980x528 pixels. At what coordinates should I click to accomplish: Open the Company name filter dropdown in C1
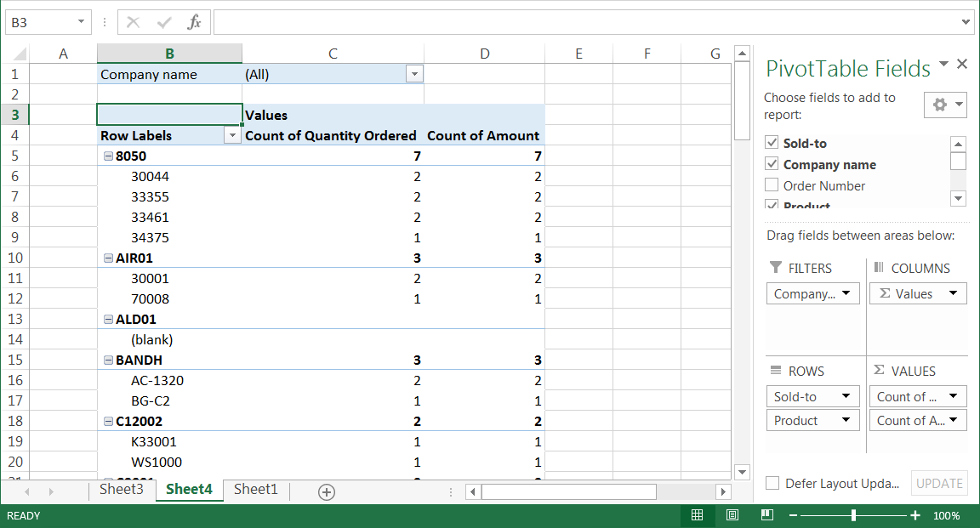414,74
